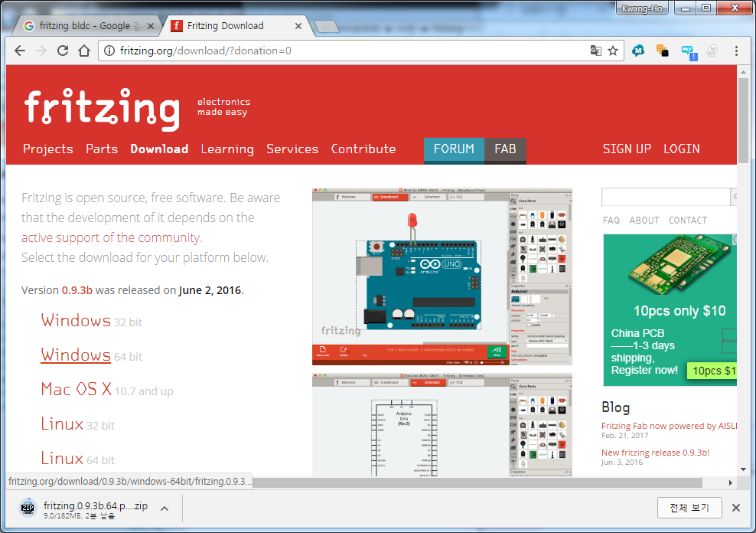View site information icon in address bar

(x=109, y=51)
